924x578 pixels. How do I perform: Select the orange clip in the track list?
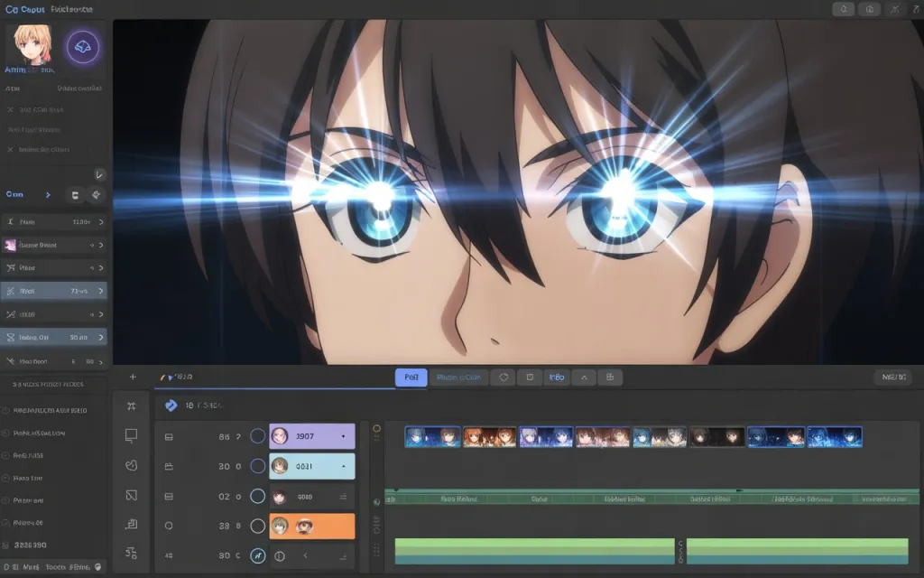(x=312, y=526)
